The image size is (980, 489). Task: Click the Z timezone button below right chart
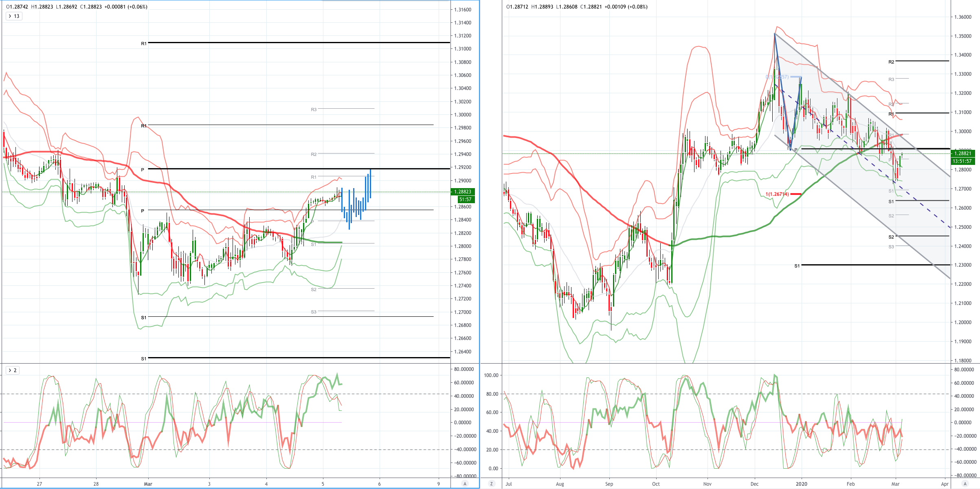pyautogui.click(x=492, y=484)
